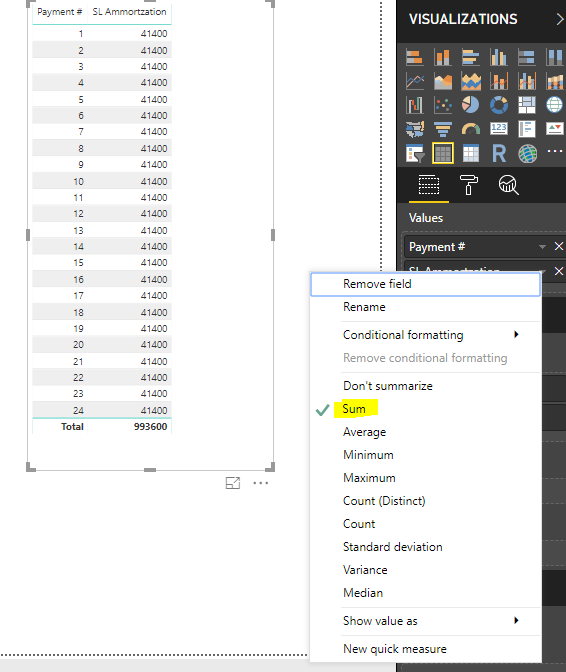Viewport: 566px width, 672px height.
Task: Remove the Payment # field with X
Action: [x=559, y=246]
